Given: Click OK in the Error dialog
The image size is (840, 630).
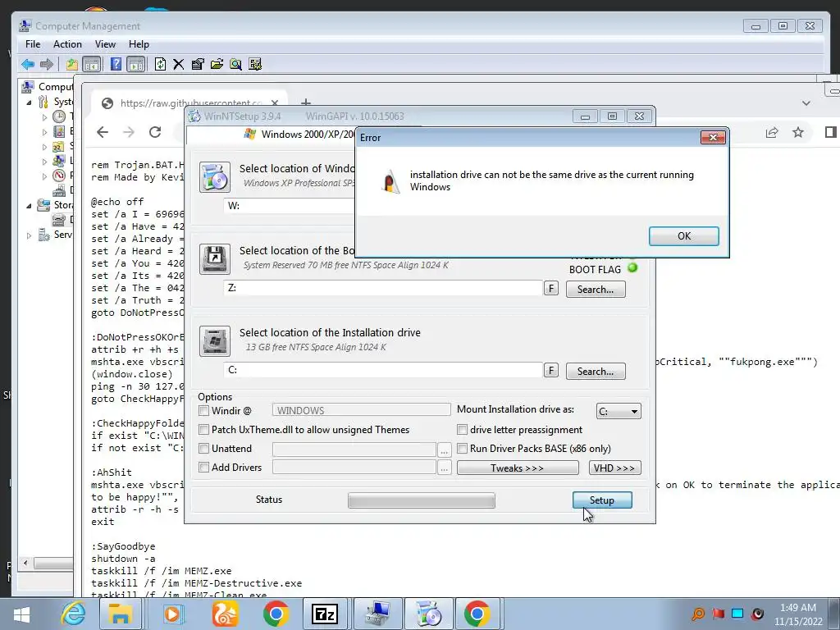Looking at the screenshot, I should coord(683,236).
